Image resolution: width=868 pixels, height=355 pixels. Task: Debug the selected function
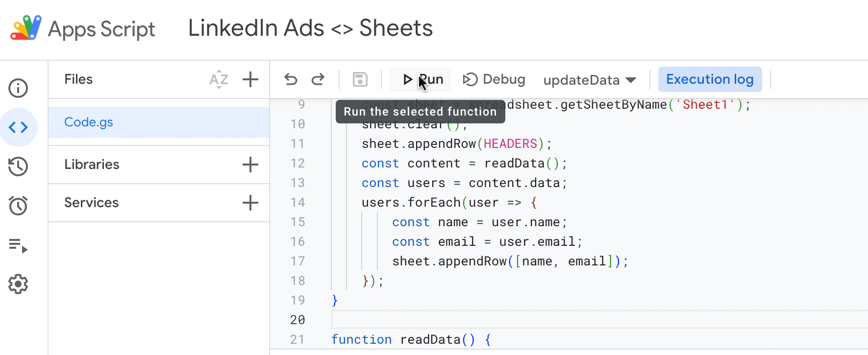[494, 79]
